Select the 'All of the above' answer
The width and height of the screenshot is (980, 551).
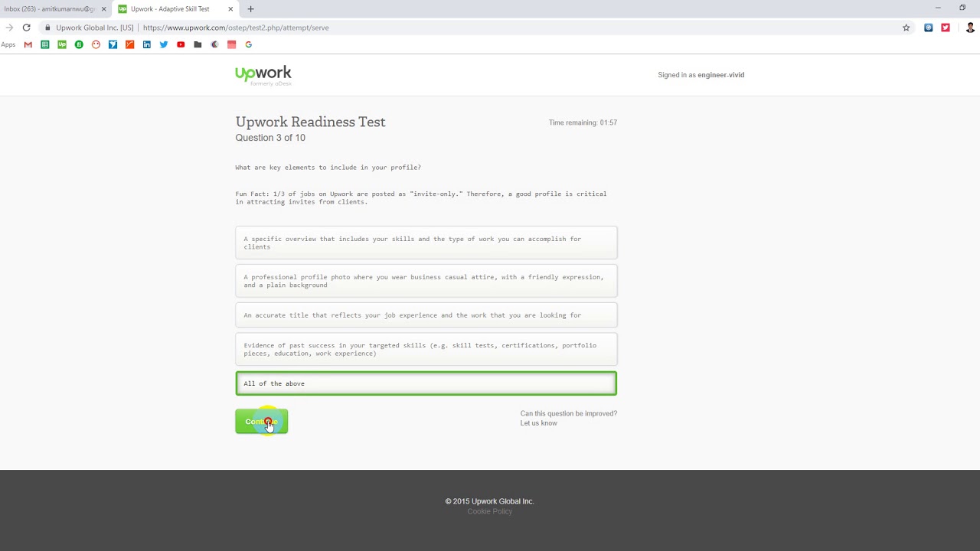point(426,383)
